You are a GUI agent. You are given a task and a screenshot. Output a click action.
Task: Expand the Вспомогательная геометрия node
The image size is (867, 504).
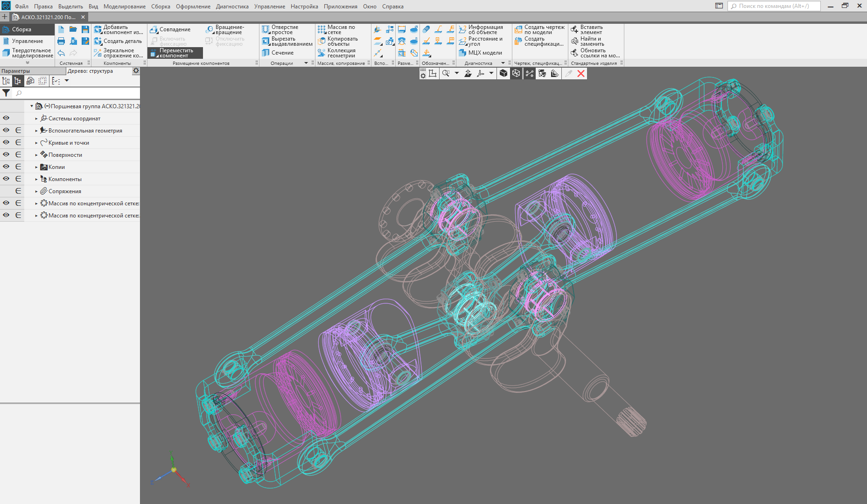pyautogui.click(x=36, y=131)
